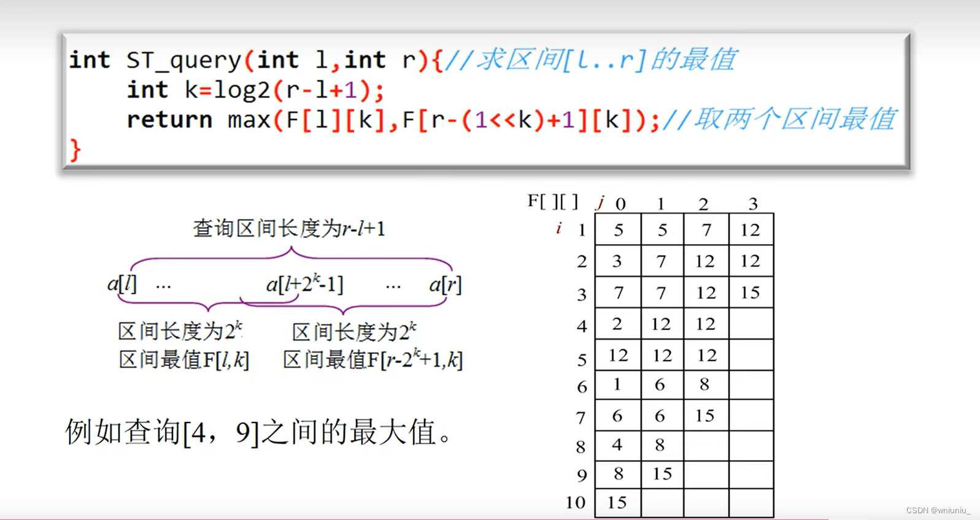This screenshot has width=980, height=520.
Task: Click cell '12' in row 4, column 1
Action: [x=662, y=323]
